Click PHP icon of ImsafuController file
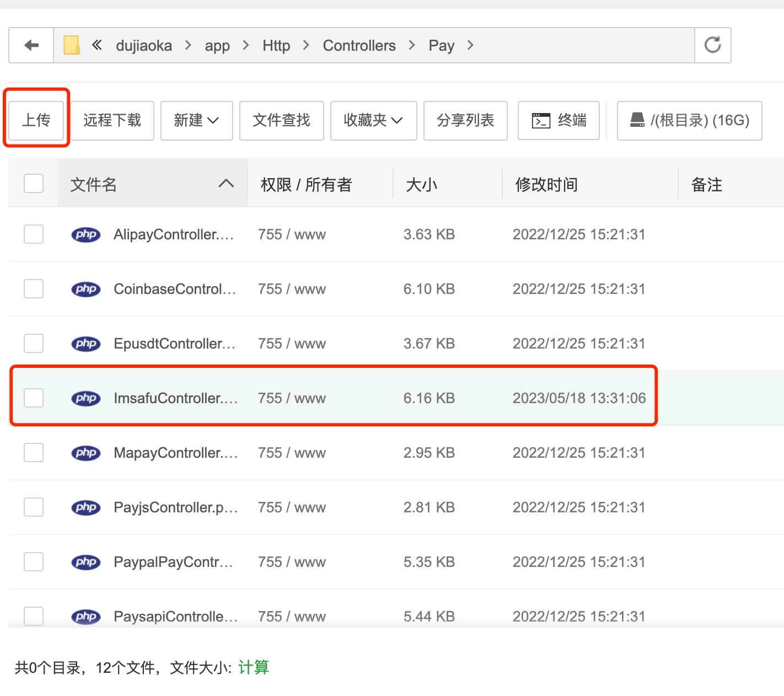The width and height of the screenshot is (784, 696). pos(86,398)
